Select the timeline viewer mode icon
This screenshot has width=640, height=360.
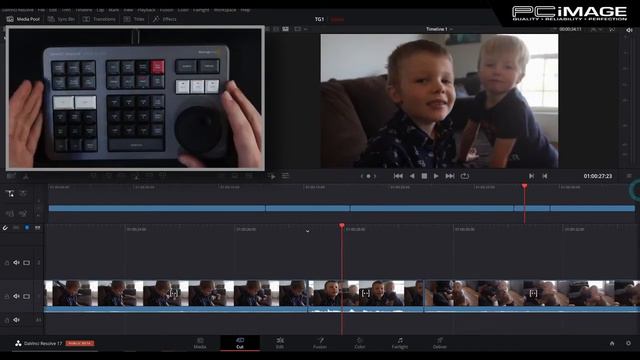[286, 29]
